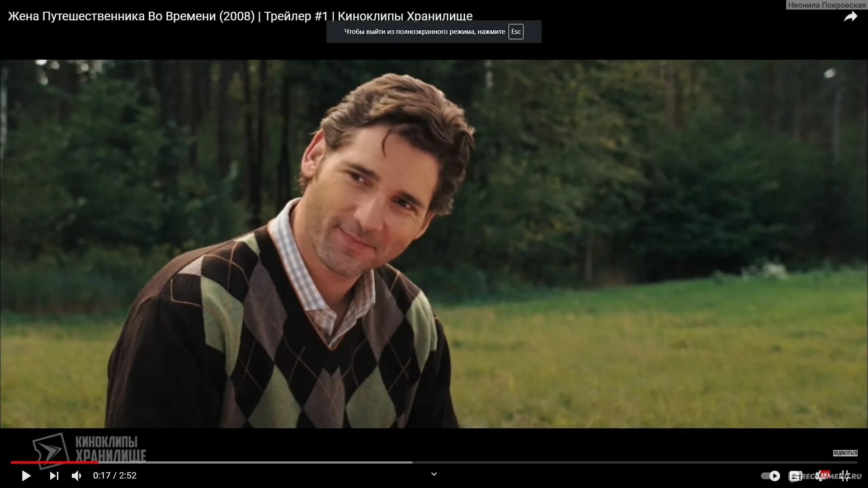Seek on the red progress bar
Image resolution: width=868 pixels, height=488 pixels.
pyautogui.click(x=54, y=462)
